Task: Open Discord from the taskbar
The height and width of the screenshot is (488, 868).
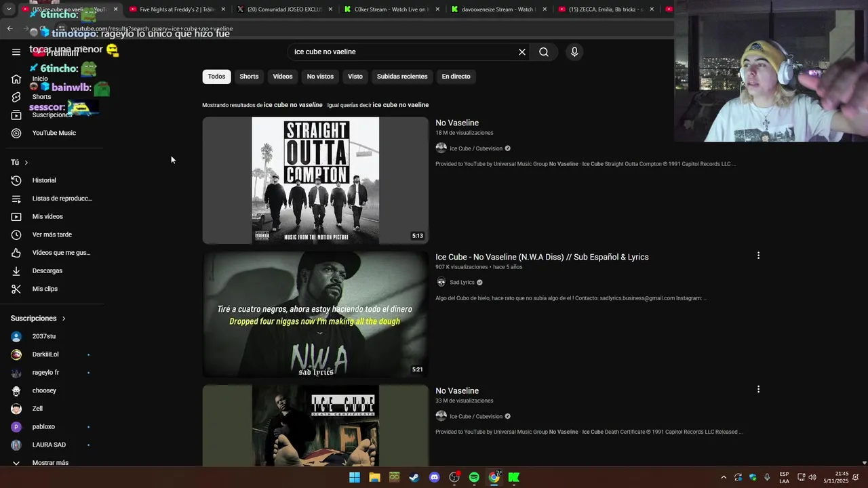Action: coord(435,477)
